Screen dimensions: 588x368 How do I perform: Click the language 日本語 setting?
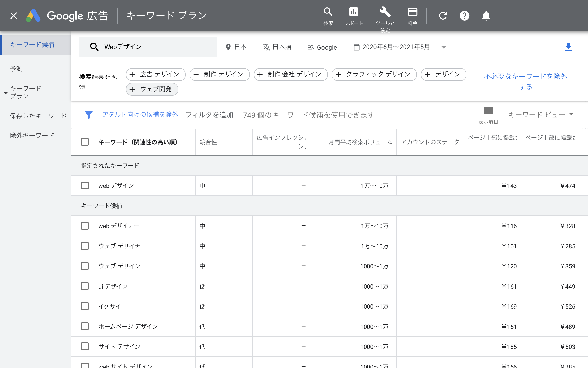point(277,47)
